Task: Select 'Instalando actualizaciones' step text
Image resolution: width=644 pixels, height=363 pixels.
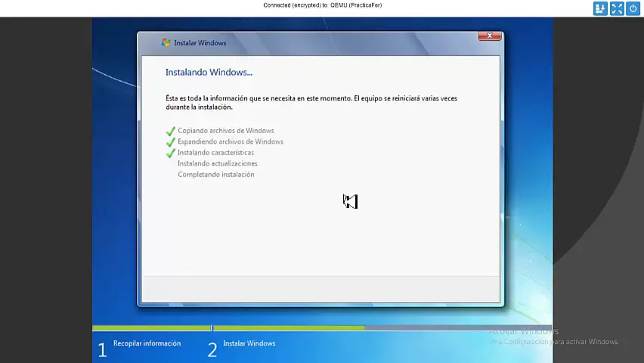Action: 217,163
